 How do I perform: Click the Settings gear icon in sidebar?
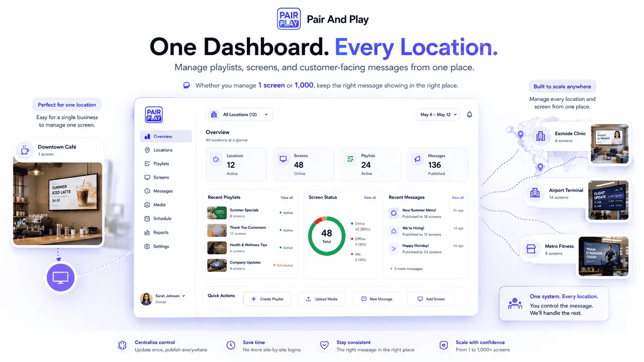coord(147,247)
